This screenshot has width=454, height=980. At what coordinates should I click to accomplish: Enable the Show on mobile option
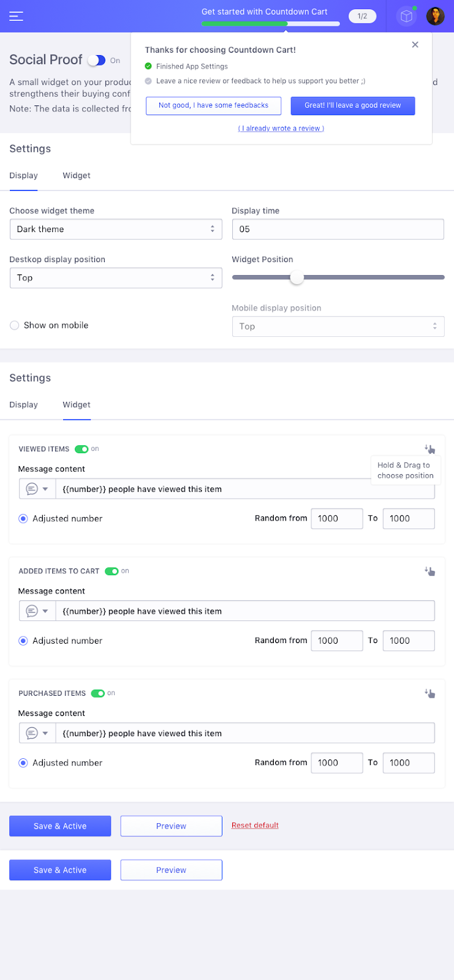(x=15, y=325)
